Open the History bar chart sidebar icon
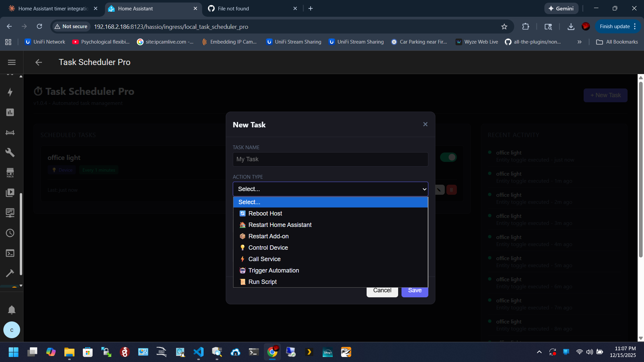 [x=10, y=112]
